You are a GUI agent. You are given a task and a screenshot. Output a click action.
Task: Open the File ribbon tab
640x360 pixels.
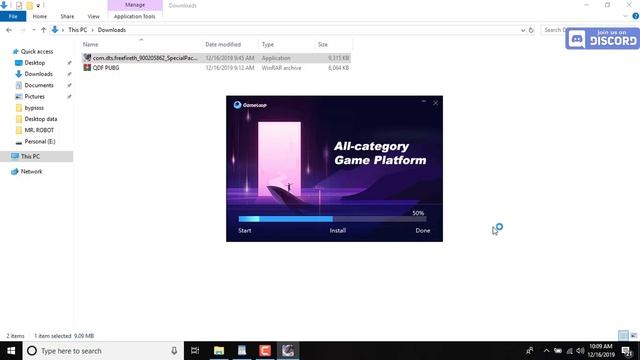tap(13, 16)
